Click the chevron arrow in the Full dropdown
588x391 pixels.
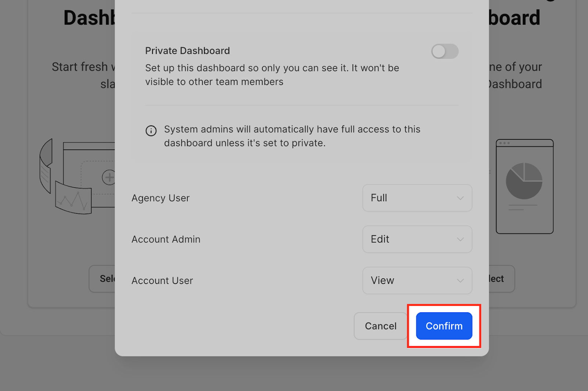click(x=460, y=198)
